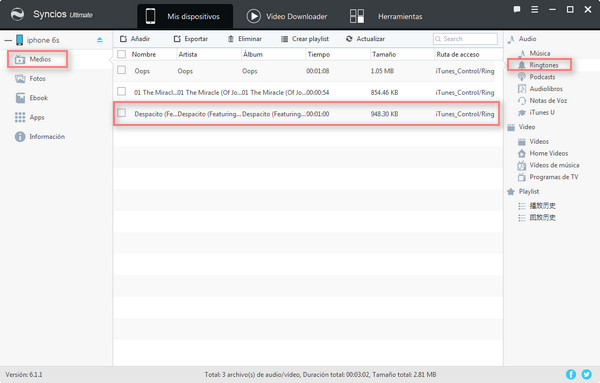Image resolution: width=600 pixels, height=383 pixels.
Task: Open the Herramientas tab
Action: click(386, 16)
